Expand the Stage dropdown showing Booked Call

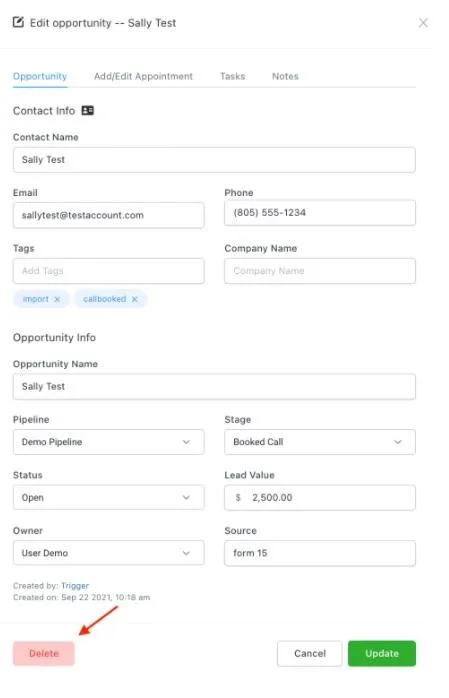320,442
